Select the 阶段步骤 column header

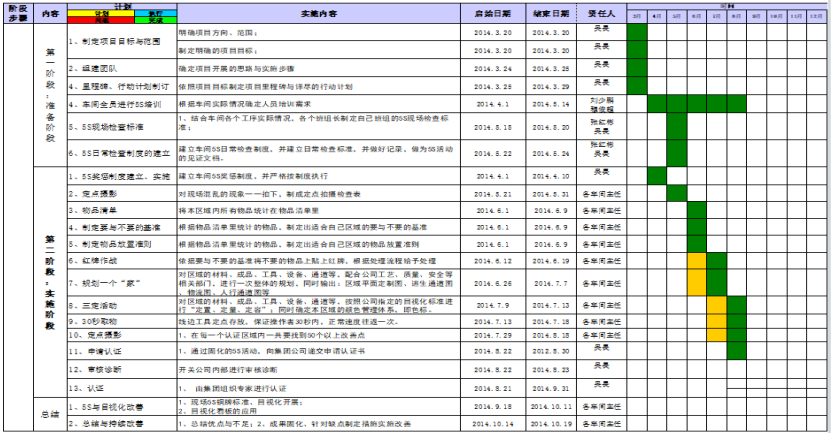pyautogui.click(x=17, y=13)
